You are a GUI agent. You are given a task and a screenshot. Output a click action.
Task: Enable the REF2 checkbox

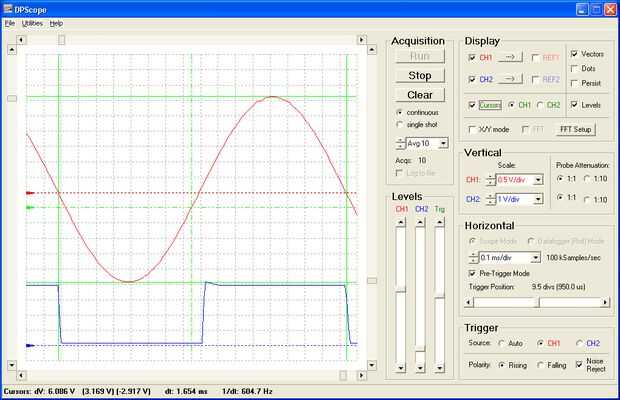535,80
